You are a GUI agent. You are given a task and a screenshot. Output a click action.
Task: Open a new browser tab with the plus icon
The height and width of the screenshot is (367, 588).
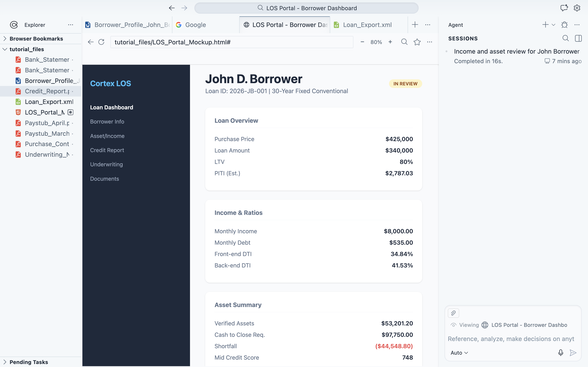click(x=415, y=25)
